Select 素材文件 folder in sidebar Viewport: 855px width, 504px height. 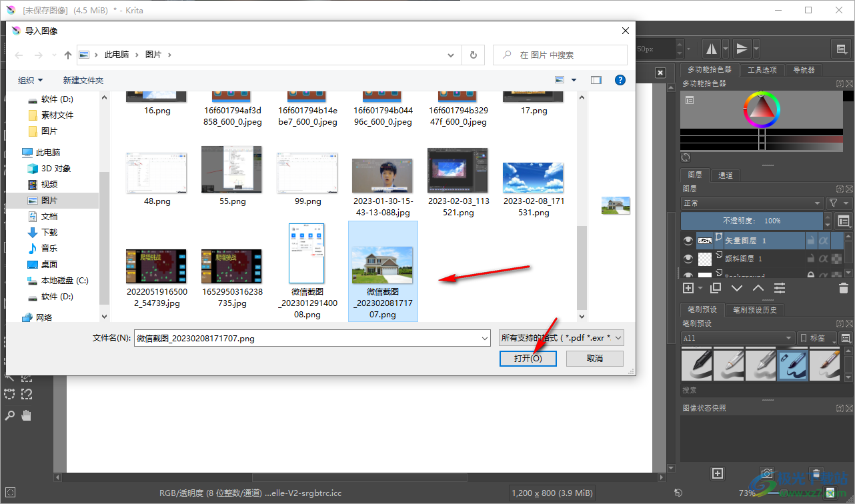[57, 115]
